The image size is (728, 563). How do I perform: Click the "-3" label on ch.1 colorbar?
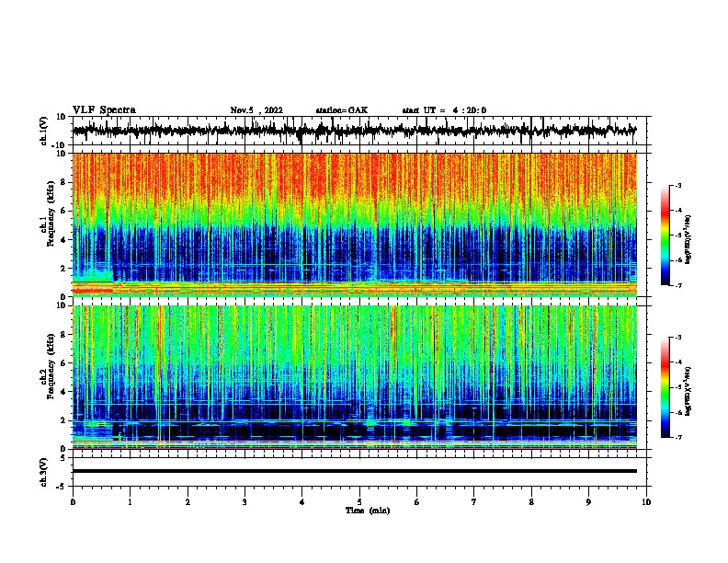coord(677,186)
